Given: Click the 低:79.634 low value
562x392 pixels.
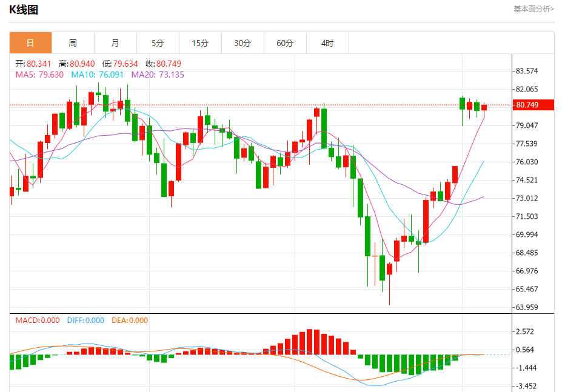Looking at the screenshot, I should 120,64.
